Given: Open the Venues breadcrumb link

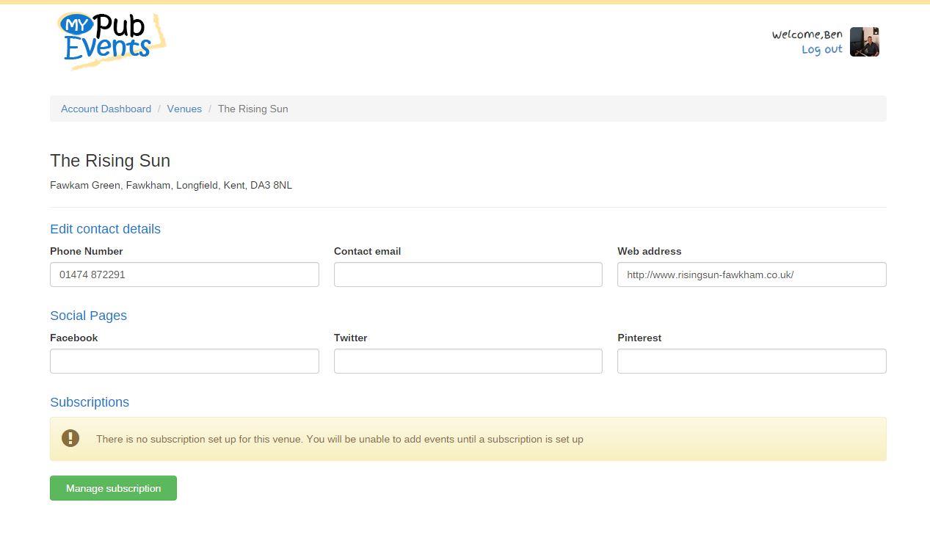Looking at the screenshot, I should [184, 109].
